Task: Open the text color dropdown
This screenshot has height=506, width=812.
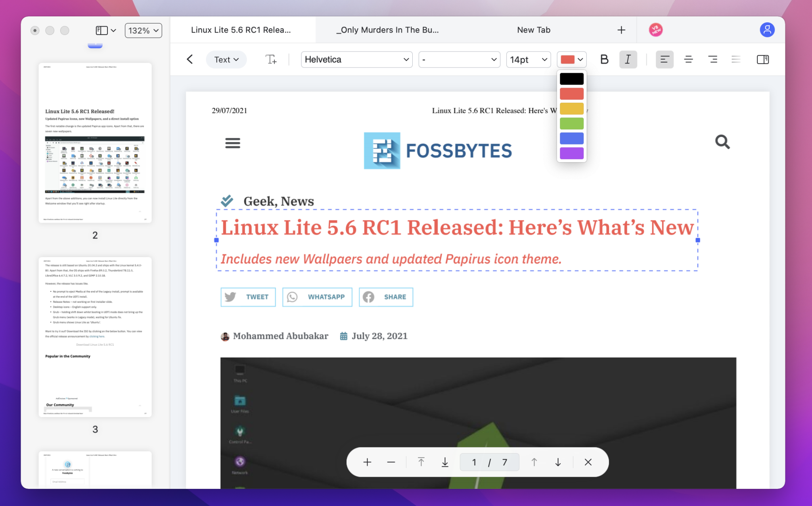Action: click(572, 60)
